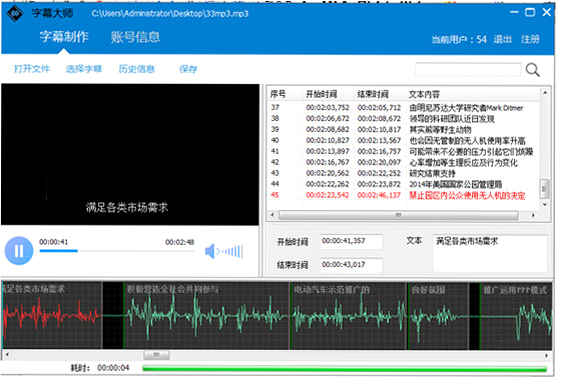The width and height of the screenshot is (569, 380).
Task: Select waveform segment 良好氛围
Action: pyautogui.click(x=438, y=316)
